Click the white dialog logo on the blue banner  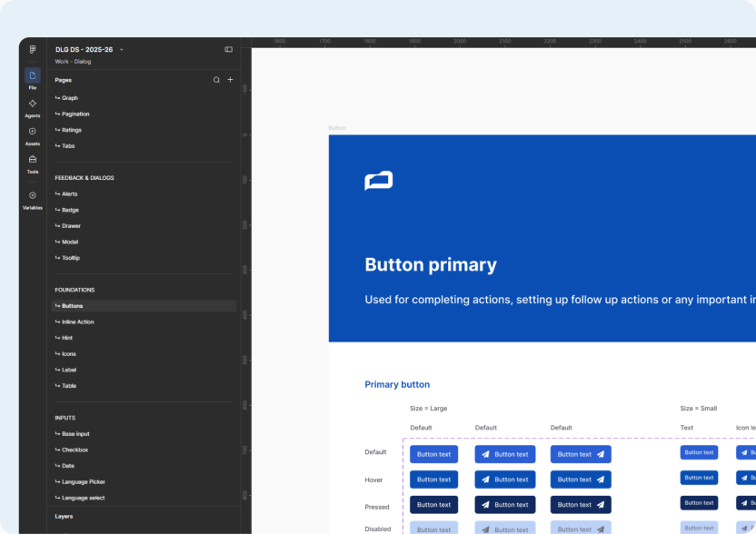pyautogui.click(x=379, y=181)
